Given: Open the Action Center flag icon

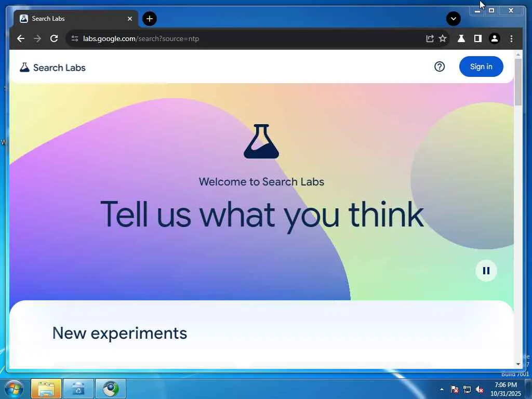Looking at the screenshot, I should coord(455,389).
